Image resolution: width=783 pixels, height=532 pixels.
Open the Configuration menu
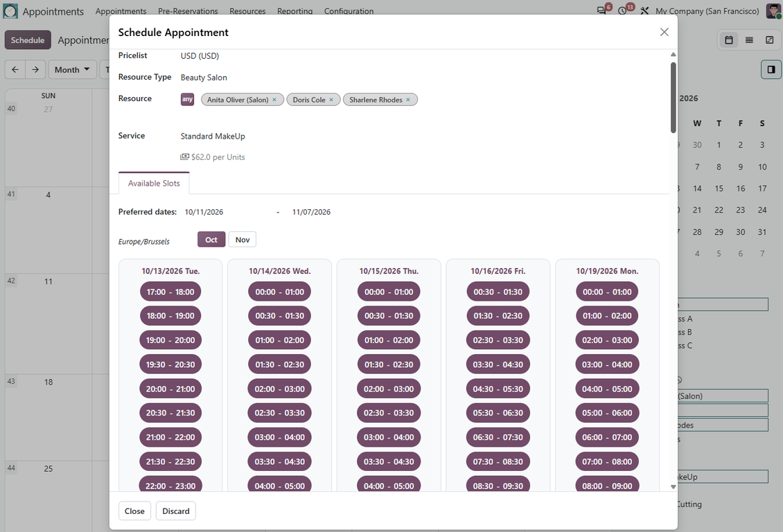(349, 11)
